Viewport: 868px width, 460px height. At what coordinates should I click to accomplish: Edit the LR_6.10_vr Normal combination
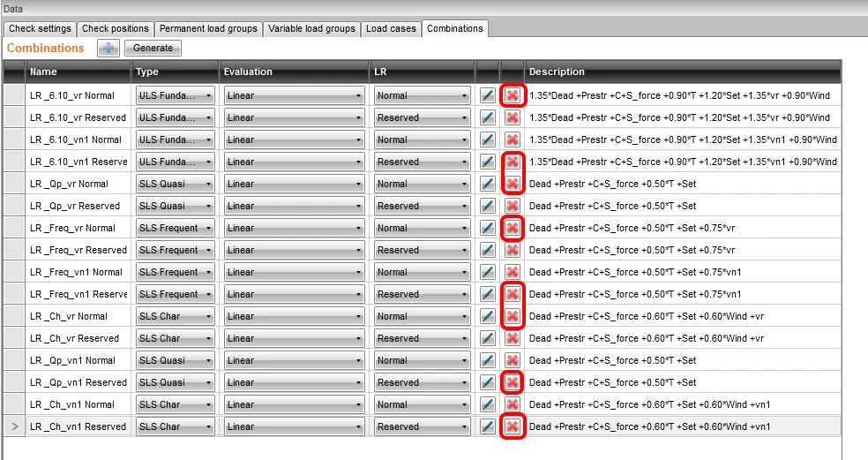click(487, 95)
